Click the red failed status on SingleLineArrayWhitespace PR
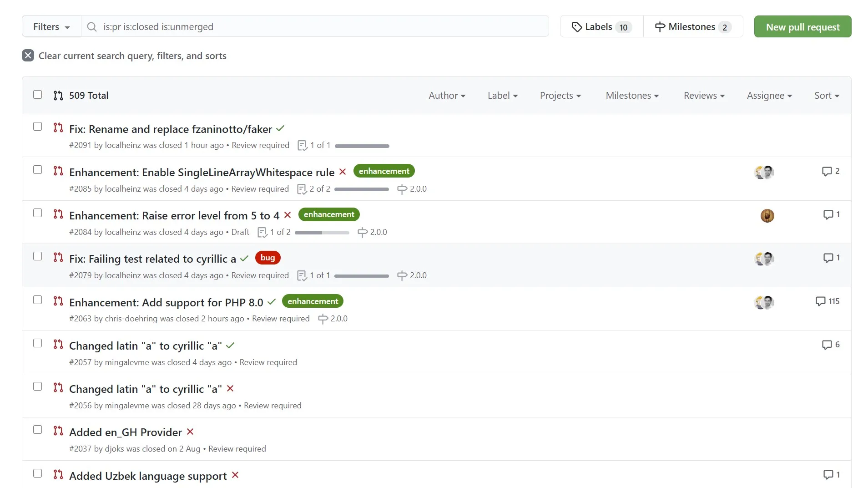Screen dimensions: 868x488 pyautogui.click(x=343, y=172)
